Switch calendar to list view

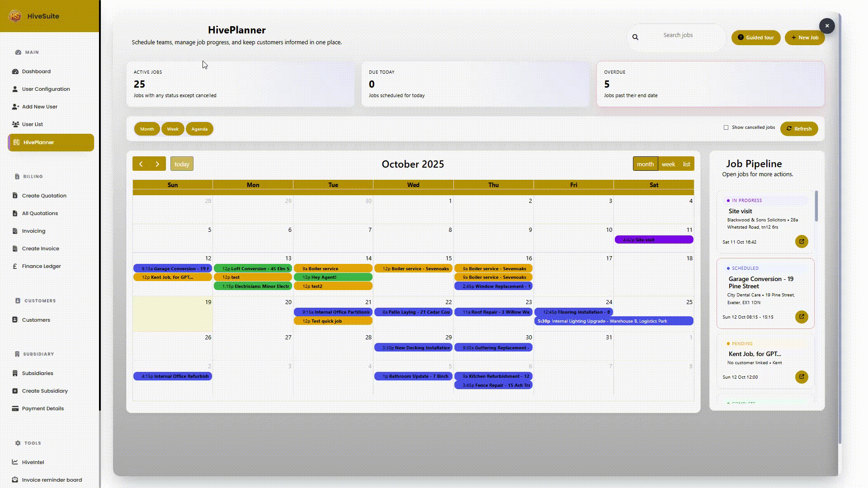[686, 164]
